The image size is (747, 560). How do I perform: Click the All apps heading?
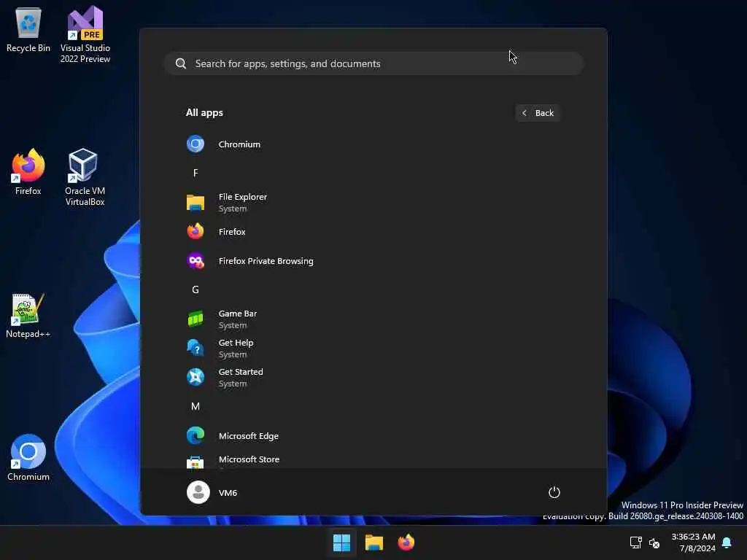pyautogui.click(x=204, y=113)
